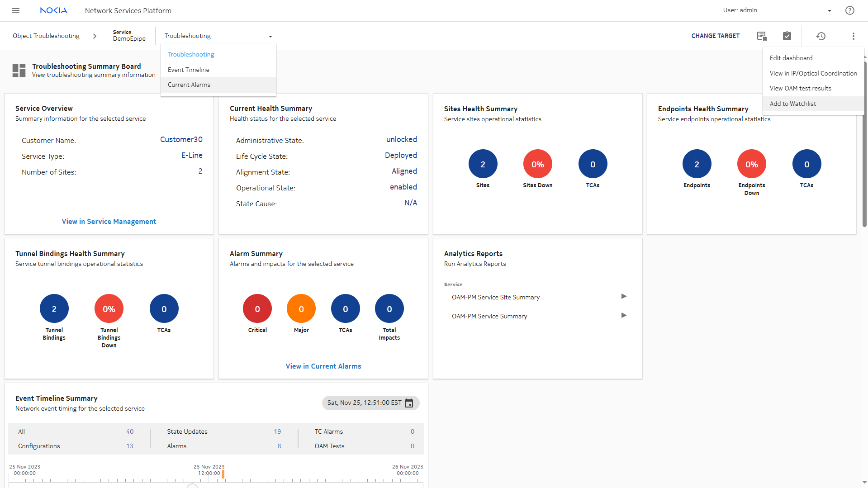
Task: Expand the User admin dropdown arrow
Action: click(830, 11)
